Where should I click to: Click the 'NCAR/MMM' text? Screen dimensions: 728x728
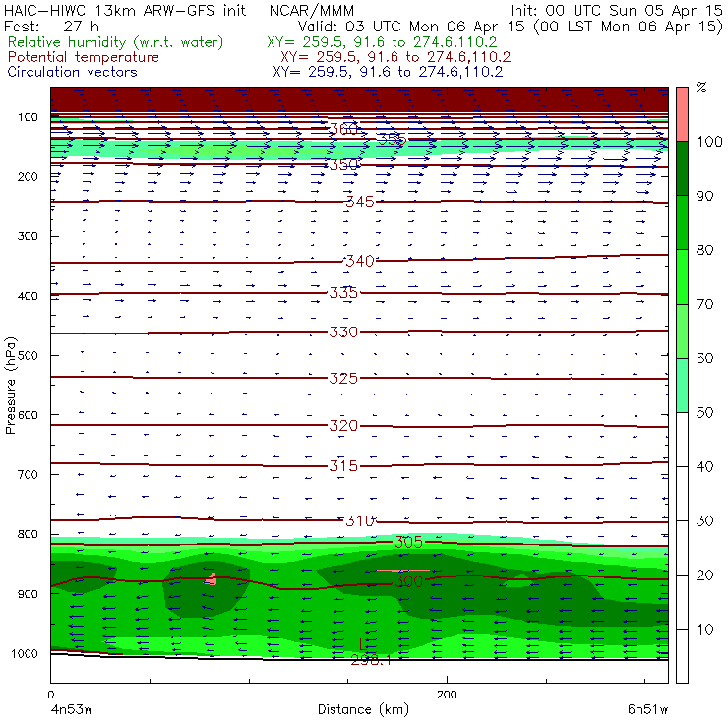click(312, 11)
